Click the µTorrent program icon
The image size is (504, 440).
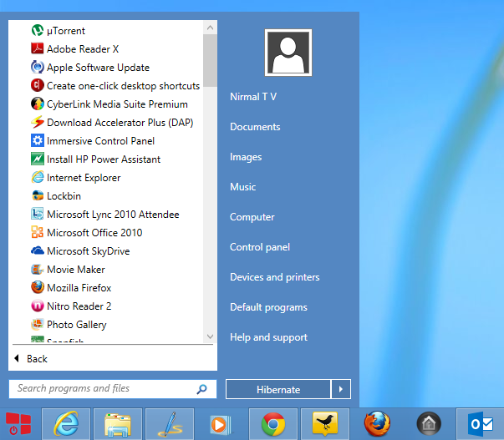pos(38,31)
